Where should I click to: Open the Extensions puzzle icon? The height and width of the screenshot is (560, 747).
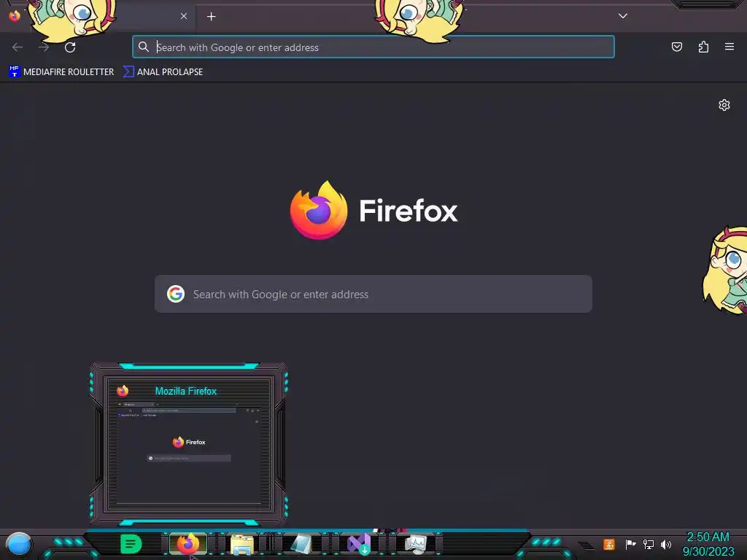pos(703,47)
